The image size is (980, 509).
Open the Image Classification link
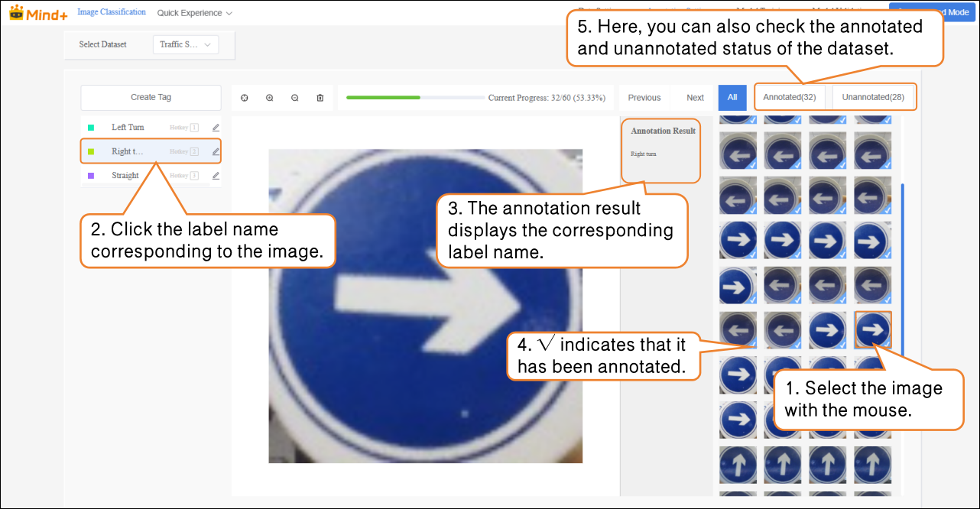pos(112,12)
